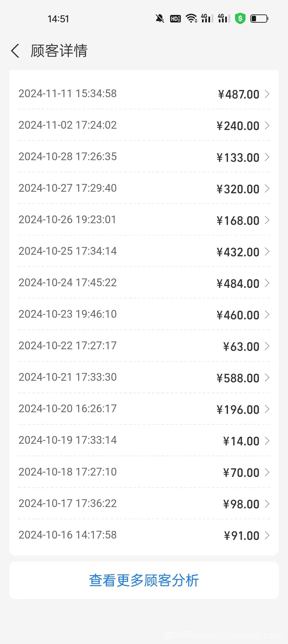Select the ¥14.00 order amount

coord(241,441)
